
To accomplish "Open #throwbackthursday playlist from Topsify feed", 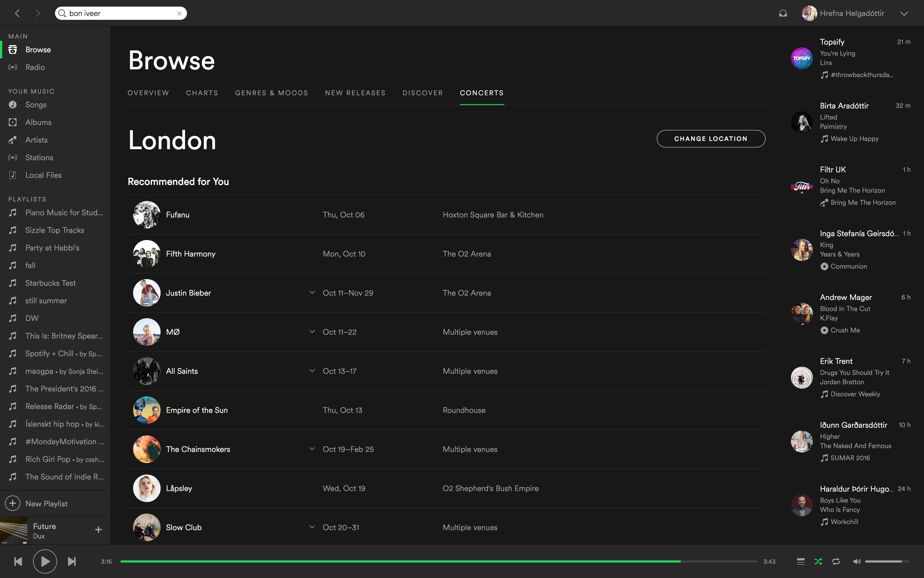I will [862, 75].
